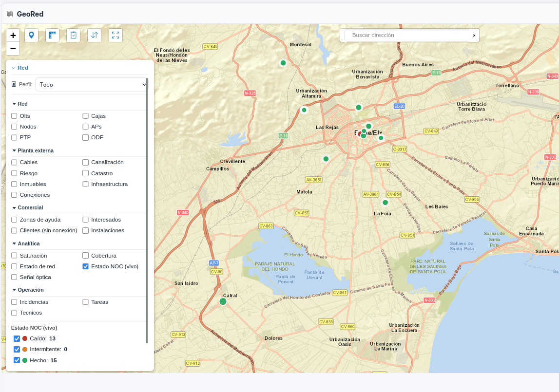Click the GeoRed map logo icon

10,14
